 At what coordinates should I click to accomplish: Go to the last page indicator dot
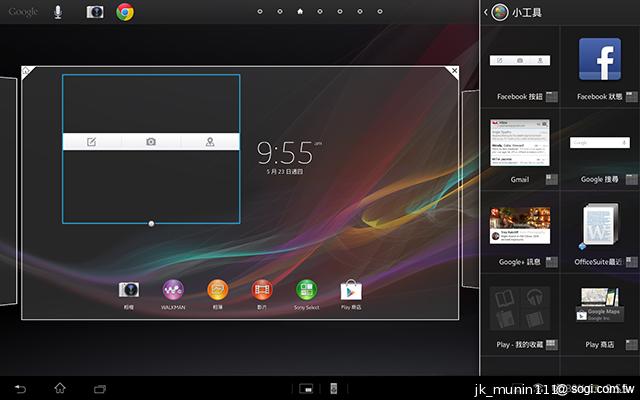pyautogui.click(x=380, y=11)
